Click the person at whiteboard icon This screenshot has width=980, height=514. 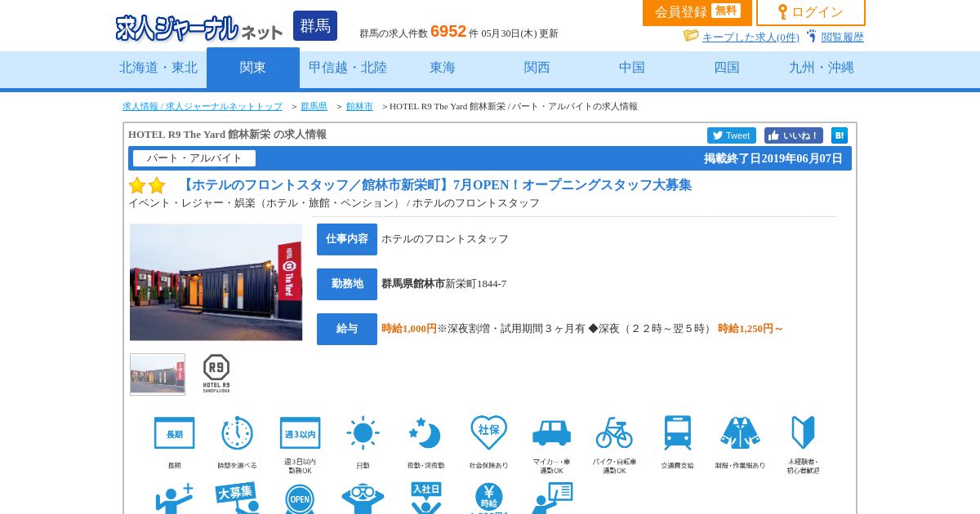(551, 498)
